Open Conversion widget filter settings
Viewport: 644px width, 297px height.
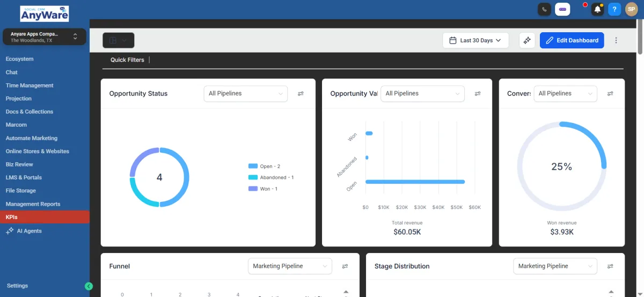(x=610, y=93)
